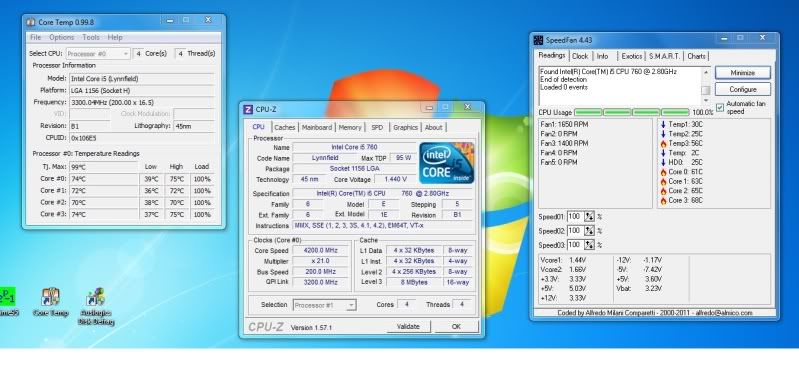Image resolution: width=799 pixels, height=384 pixels.
Task: Switch to the About tab in CPU-Z
Action: point(433,127)
